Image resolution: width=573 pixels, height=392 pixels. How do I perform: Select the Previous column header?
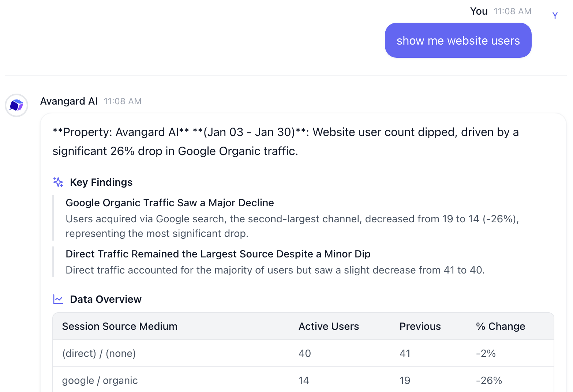pos(420,326)
